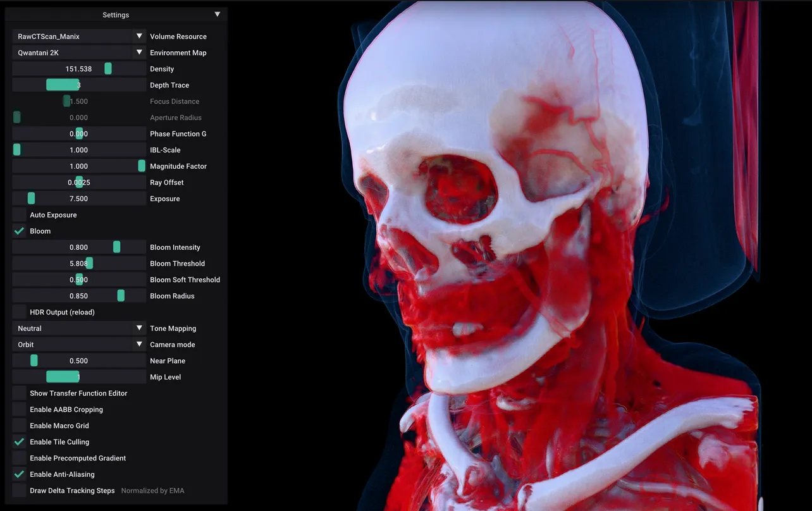Enable Draw Delta Tracking Steps

click(18, 490)
